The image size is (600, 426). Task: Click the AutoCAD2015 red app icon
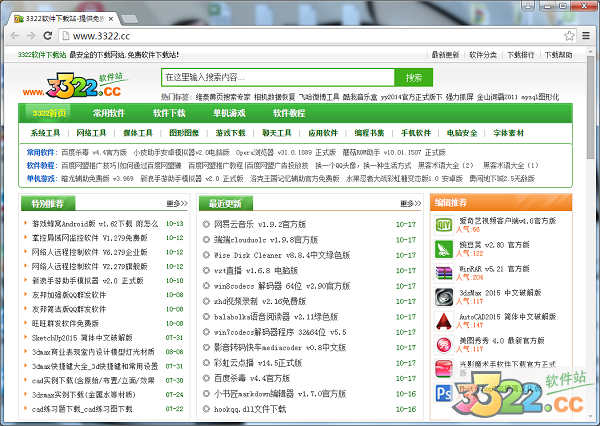445,321
